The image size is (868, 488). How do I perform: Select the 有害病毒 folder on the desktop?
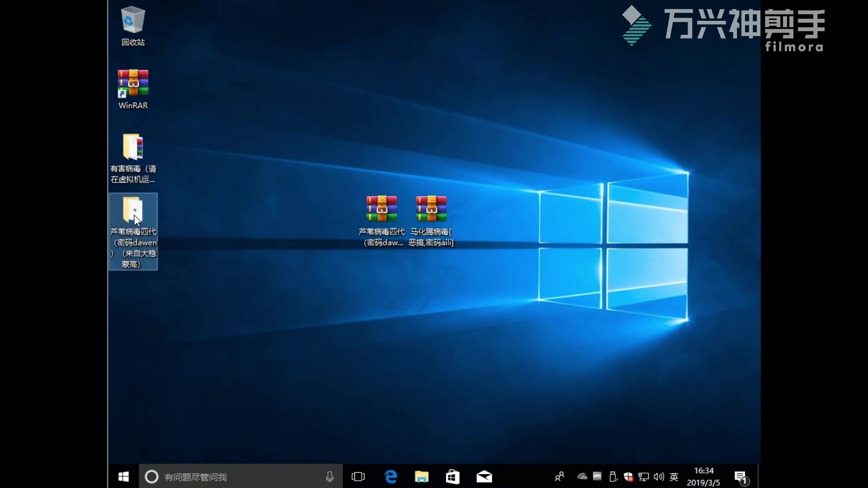[x=133, y=158]
